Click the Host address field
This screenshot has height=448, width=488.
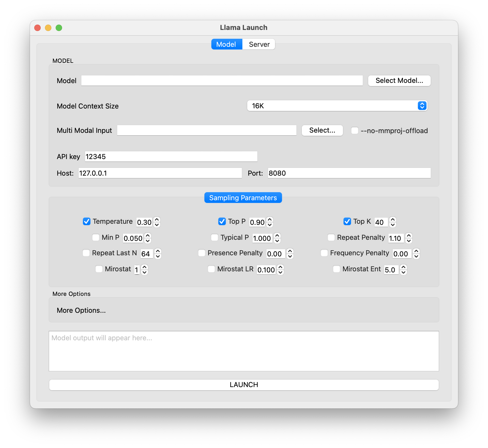(x=160, y=173)
